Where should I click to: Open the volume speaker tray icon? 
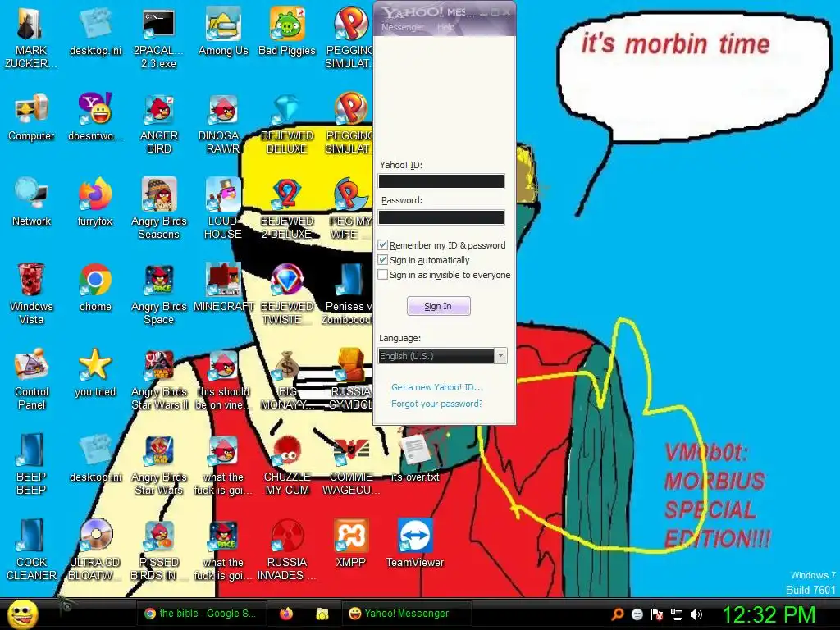pyautogui.click(x=696, y=614)
